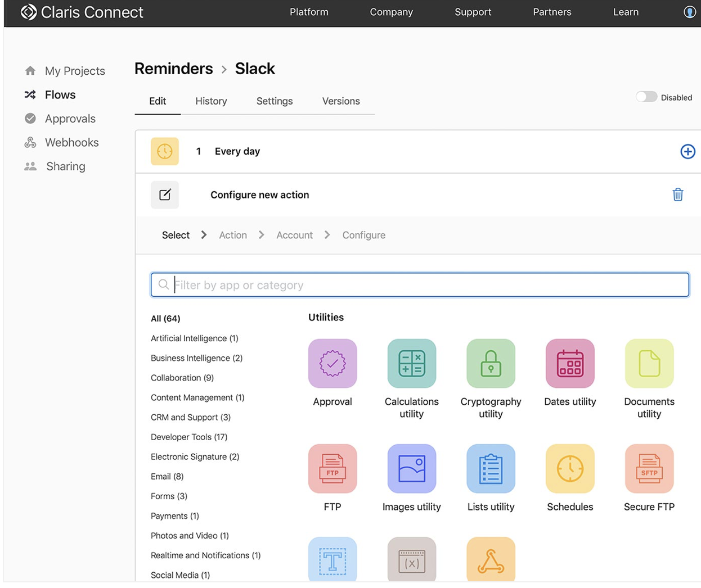Delete the action with trash icon
The width and height of the screenshot is (701, 588).
[x=677, y=195]
